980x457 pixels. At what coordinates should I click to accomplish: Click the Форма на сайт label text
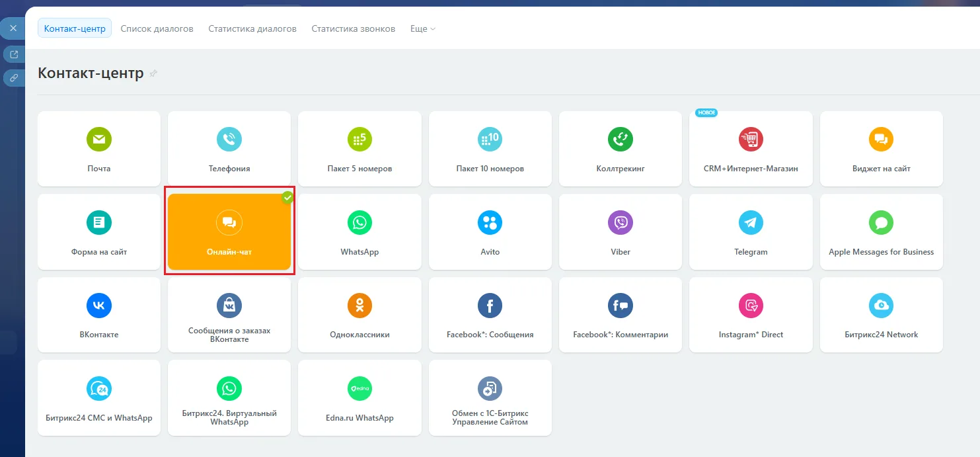[99, 252]
